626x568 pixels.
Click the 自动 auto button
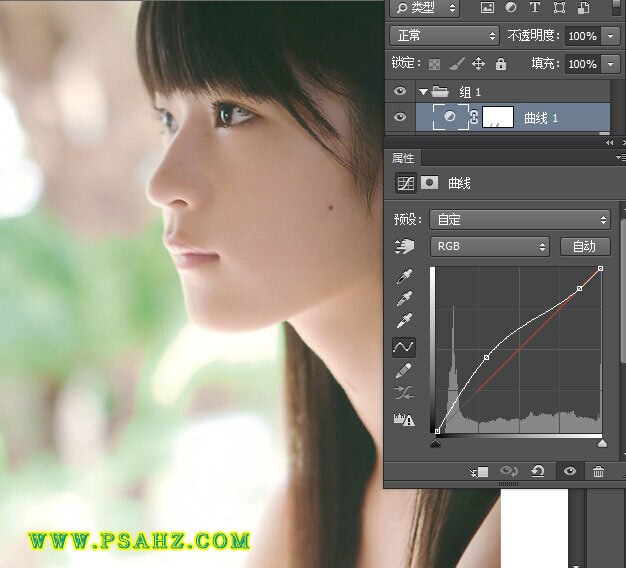click(x=584, y=246)
